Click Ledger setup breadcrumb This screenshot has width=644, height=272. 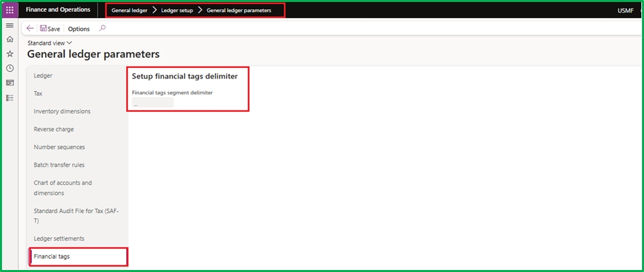(x=177, y=11)
